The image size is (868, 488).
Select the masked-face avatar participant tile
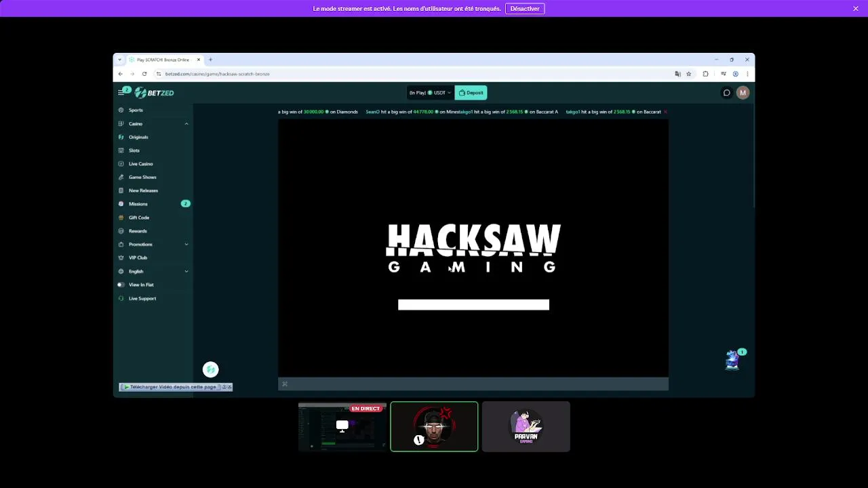coord(434,426)
